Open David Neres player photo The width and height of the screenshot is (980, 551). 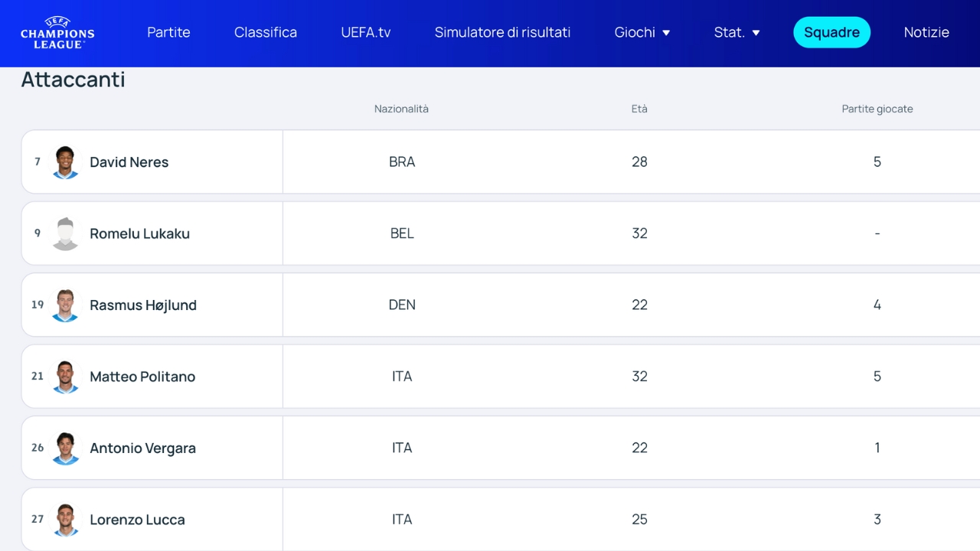[65, 162]
